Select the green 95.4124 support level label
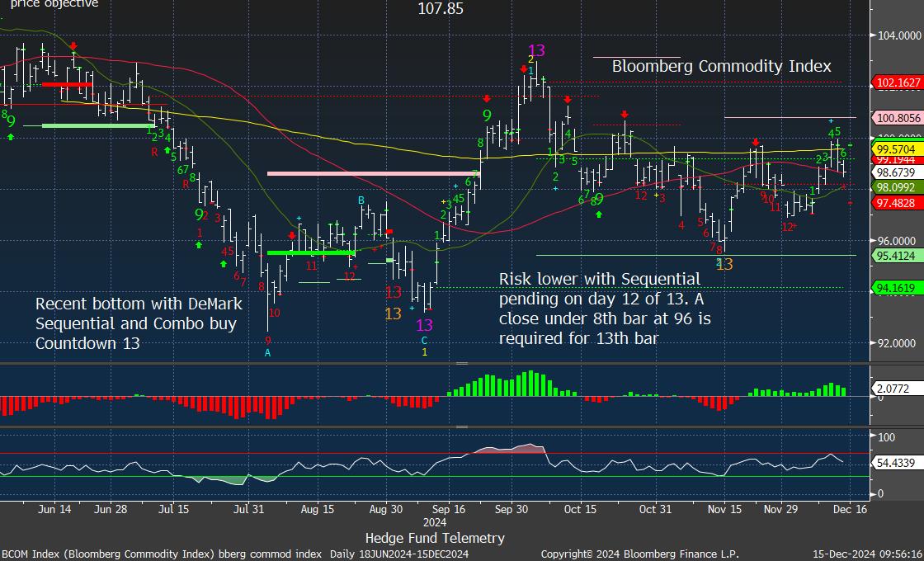This screenshot has height=561, width=924. [x=898, y=256]
